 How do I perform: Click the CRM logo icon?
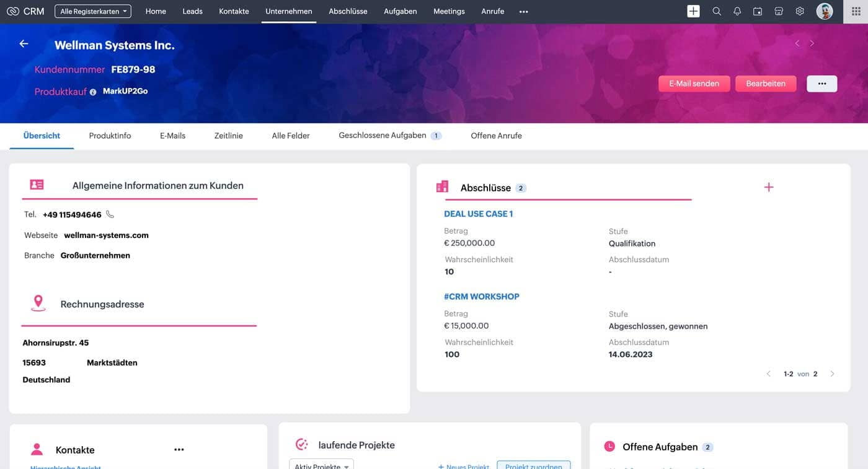(x=13, y=11)
